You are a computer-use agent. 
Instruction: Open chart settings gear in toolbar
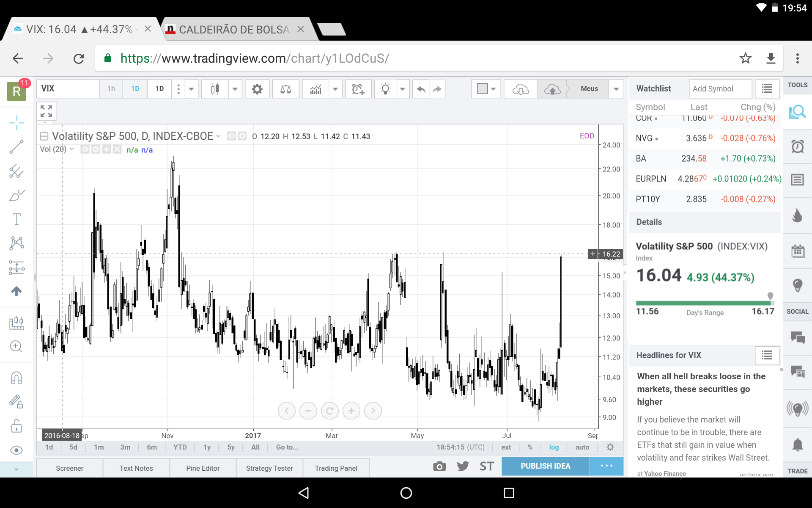257,89
